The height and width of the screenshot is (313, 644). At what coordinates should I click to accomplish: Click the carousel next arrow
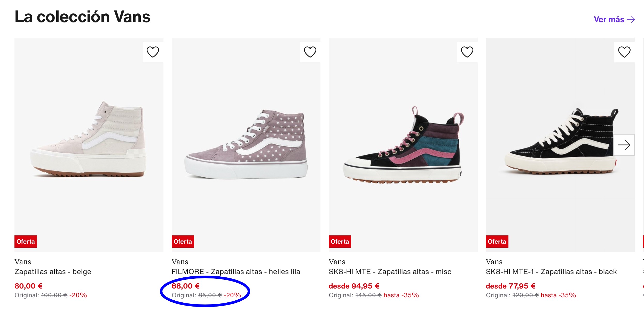point(624,145)
